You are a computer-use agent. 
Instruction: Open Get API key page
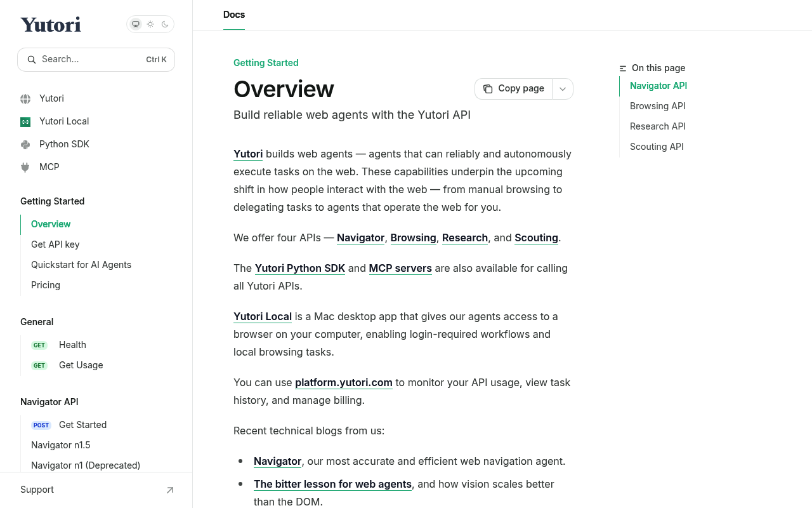(x=55, y=244)
